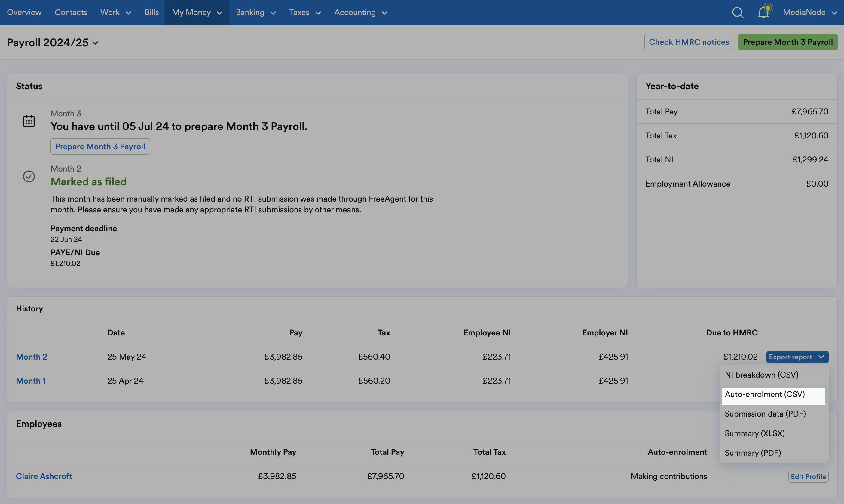Image resolution: width=844 pixels, height=504 pixels.
Task: Choose Summary (XLSX) export option
Action: pos(774,433)
